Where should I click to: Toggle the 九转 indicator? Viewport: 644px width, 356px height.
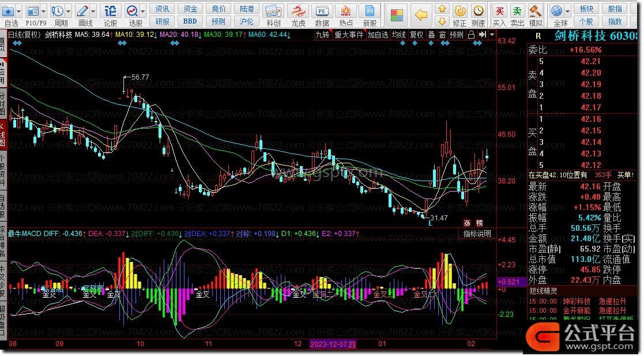click(322, 35)
